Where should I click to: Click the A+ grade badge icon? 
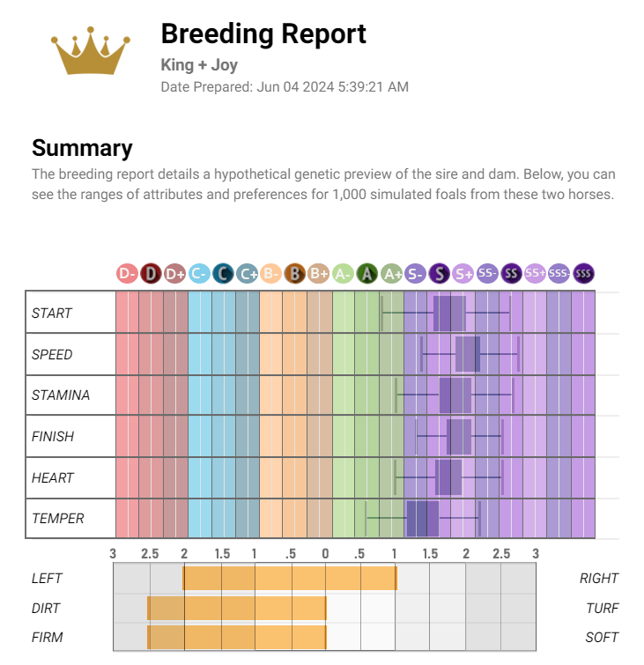(391, 274)
